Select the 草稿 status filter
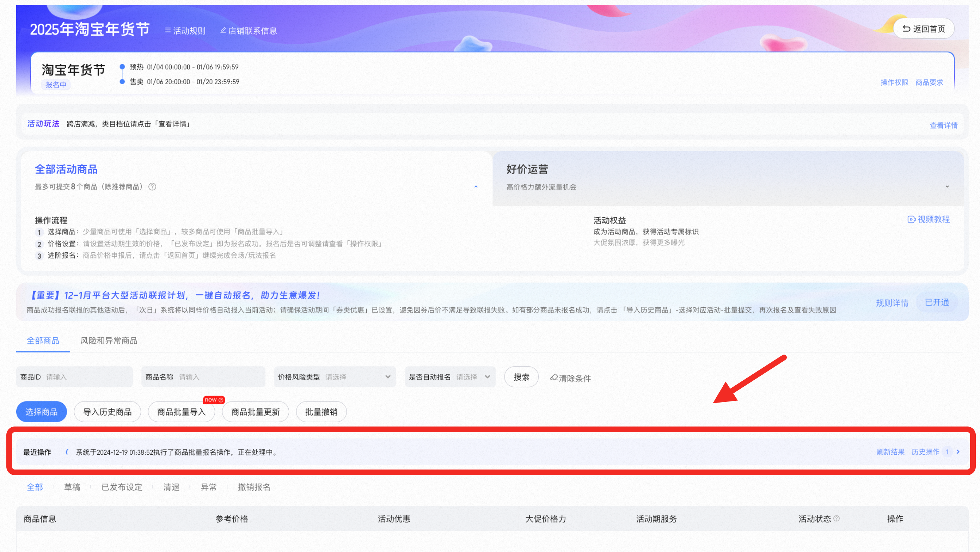The width and height of the screenshot is (980, 552). pyautogui.click(x=72, y=487)
